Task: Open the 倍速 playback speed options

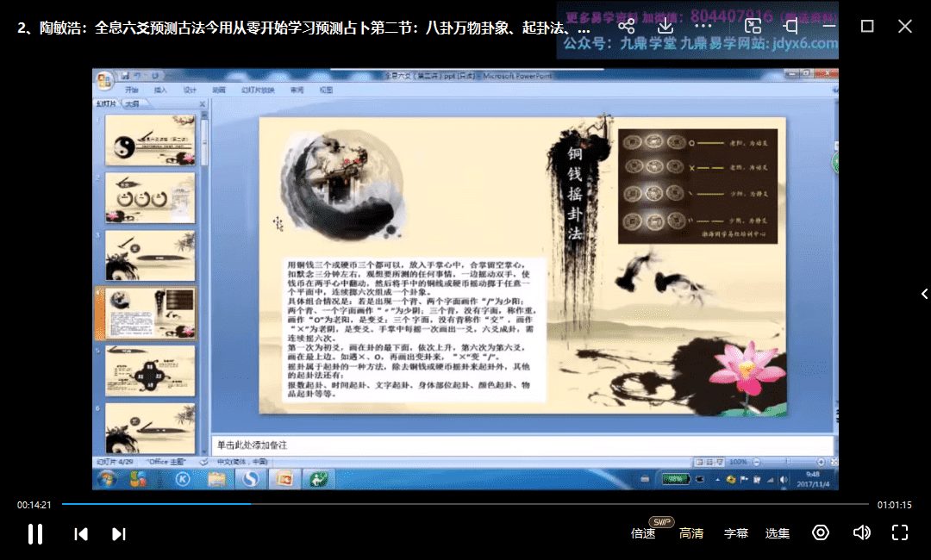Action: tap(643, 533)
